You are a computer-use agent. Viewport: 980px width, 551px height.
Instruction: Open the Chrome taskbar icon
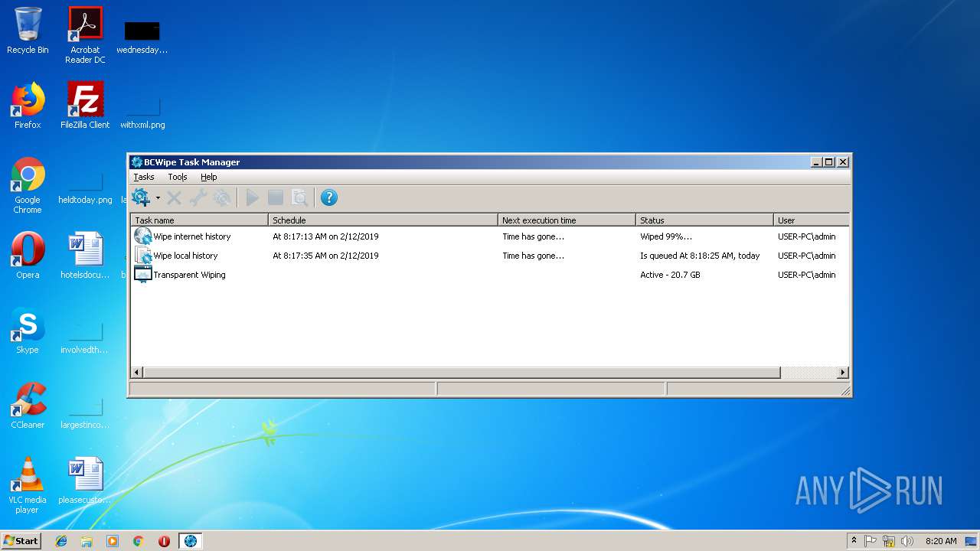click(x=139, y=541)
